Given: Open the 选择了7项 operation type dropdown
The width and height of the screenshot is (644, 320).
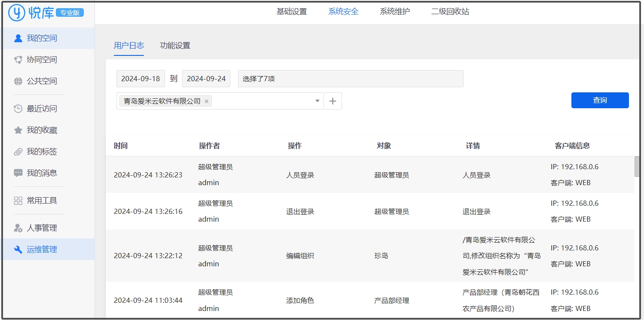Looking at the screenshot, I should coord(350,79).
